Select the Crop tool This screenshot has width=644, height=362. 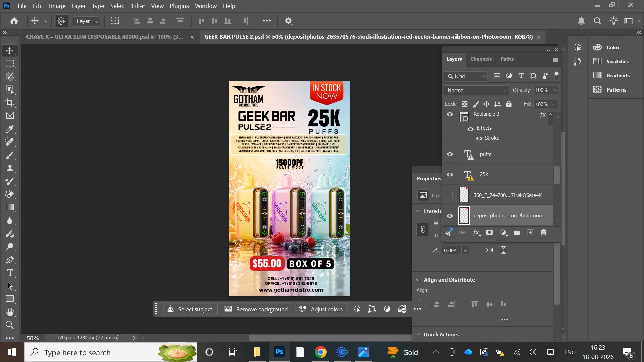(x=10, y=103)
